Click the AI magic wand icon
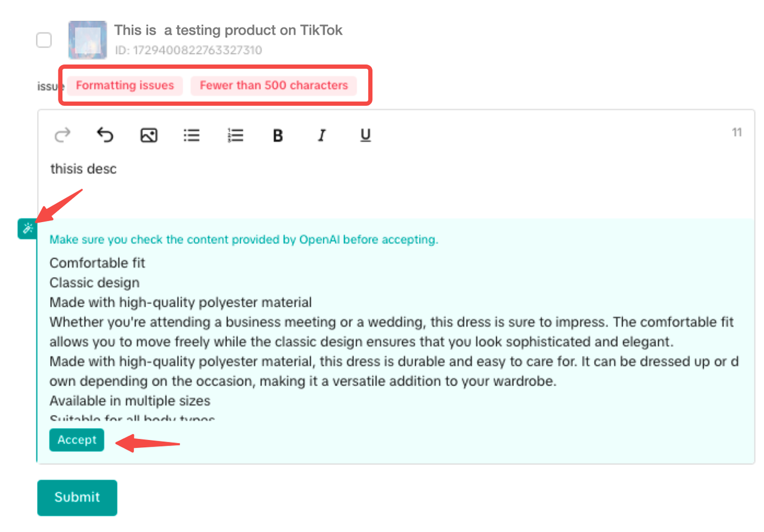Viewport: 764px width, 532px height. coord(27,229)
